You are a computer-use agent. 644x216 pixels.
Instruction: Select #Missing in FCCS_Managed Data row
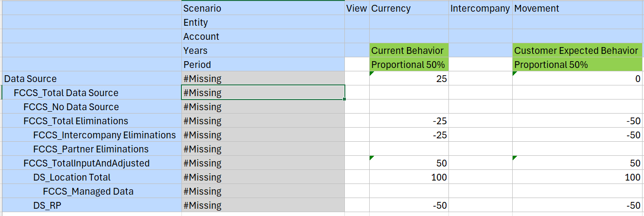point(263,191)
